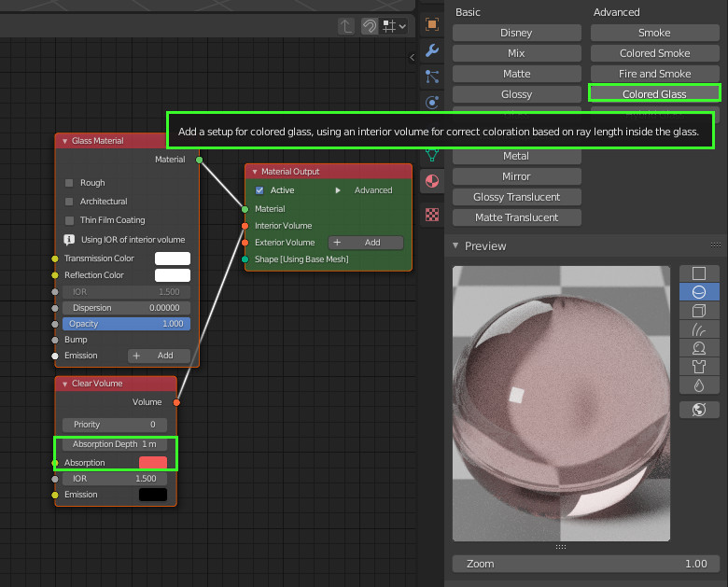Expand Advanced section in Material Output
This screenshot has width=728, height=587.
click(338, 190)
